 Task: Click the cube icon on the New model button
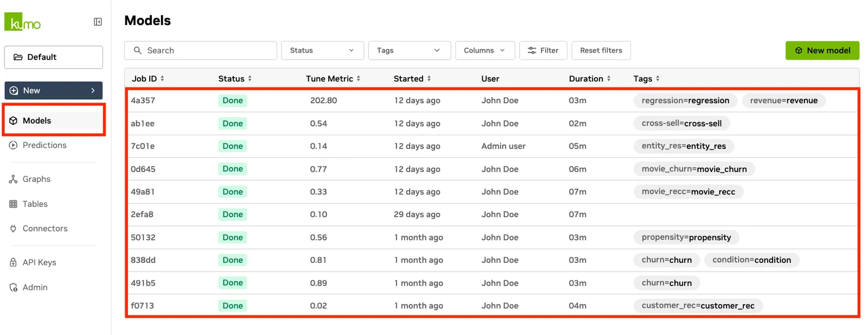tap(799, 50)
